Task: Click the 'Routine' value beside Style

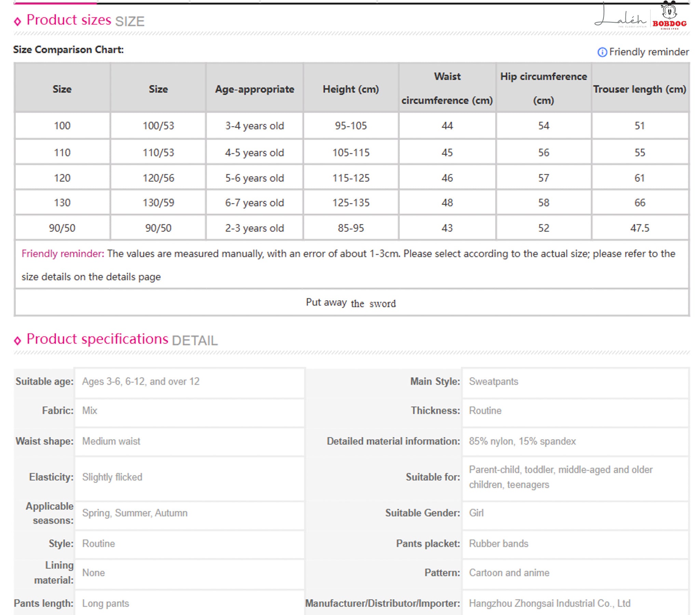Action: (x=99, y=544)
